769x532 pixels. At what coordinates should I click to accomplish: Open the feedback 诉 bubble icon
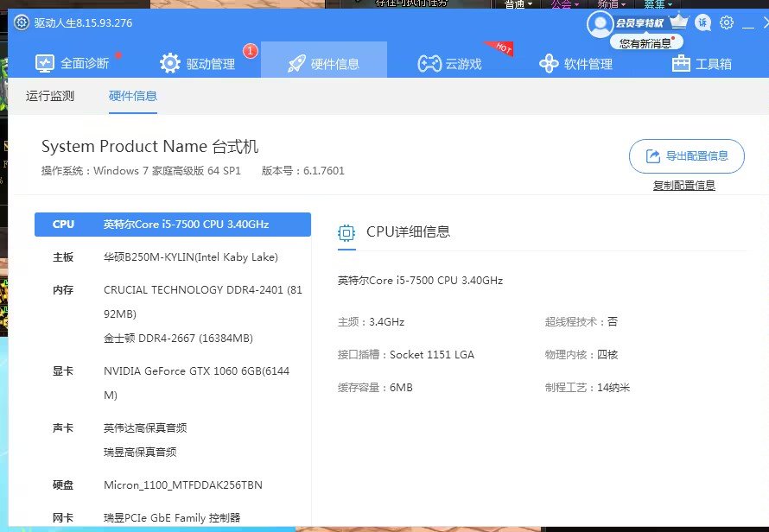coord(702,22)
